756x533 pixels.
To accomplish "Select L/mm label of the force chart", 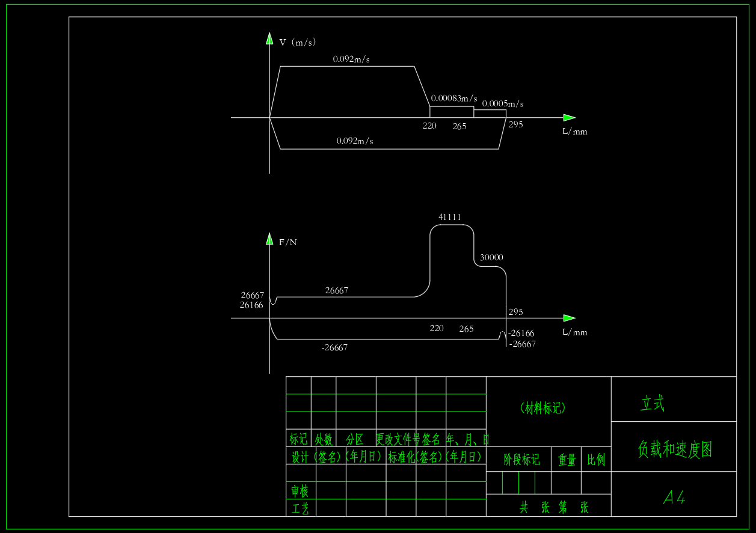I will (x=575, y=332).
